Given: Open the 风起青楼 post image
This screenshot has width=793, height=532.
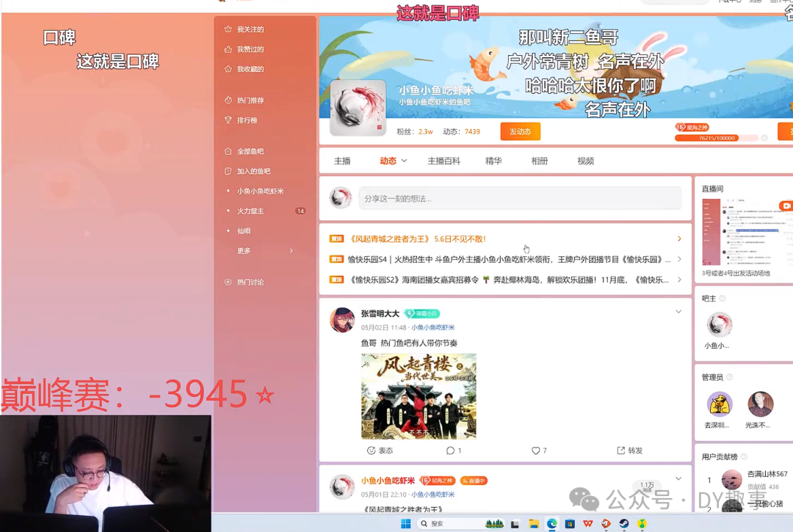Looking at the screenshot, I should tap(419, 396).
